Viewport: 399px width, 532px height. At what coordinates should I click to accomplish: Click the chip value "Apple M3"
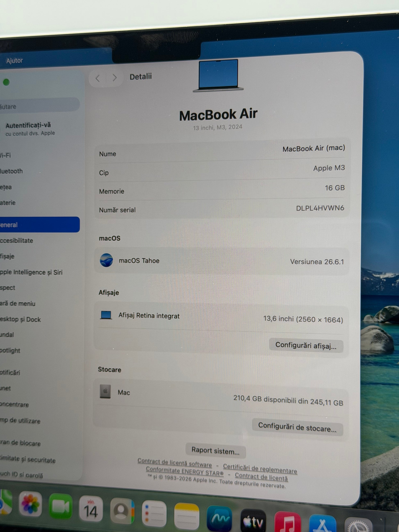[x=329, y=168]
